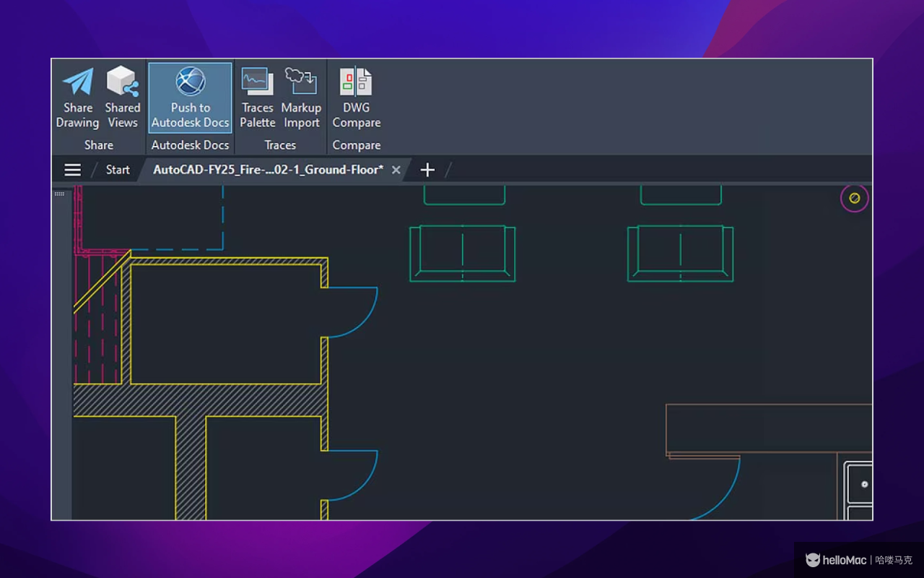Launch Markup Import tool

tap(301, 98)
